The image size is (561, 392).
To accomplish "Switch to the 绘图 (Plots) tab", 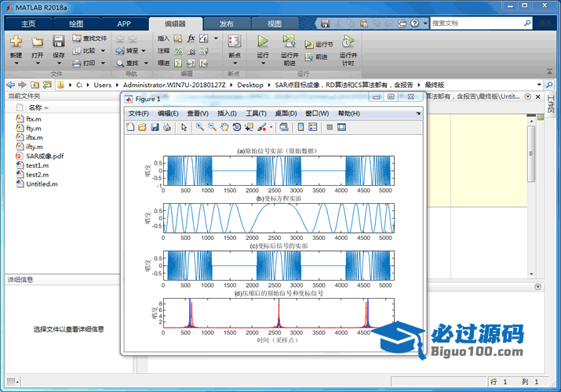I will 76,24.
